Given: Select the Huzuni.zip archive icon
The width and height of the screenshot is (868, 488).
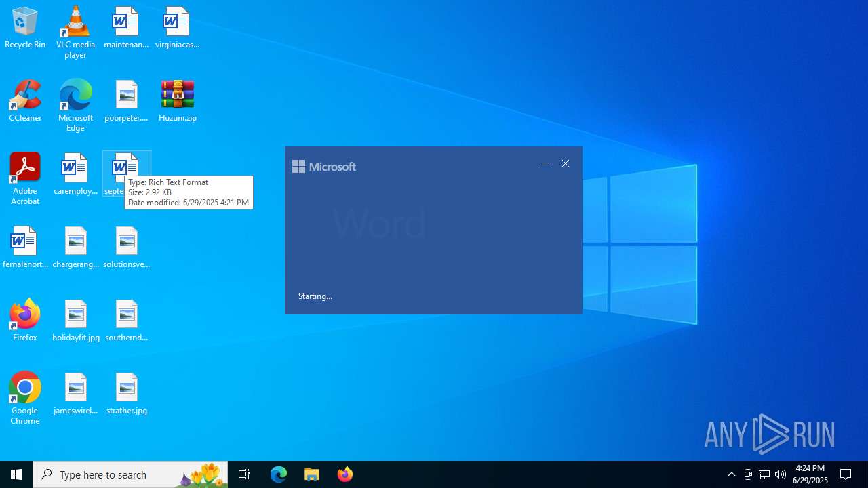Looking at the screenshot, I should 177,102.
